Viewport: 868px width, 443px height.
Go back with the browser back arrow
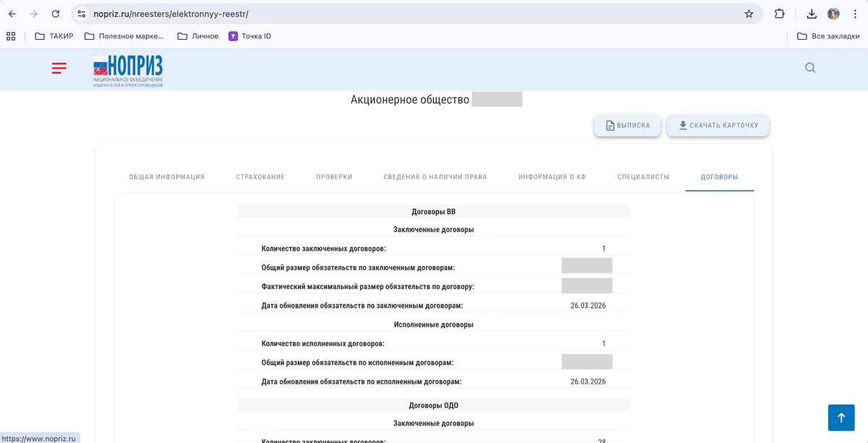12,14
